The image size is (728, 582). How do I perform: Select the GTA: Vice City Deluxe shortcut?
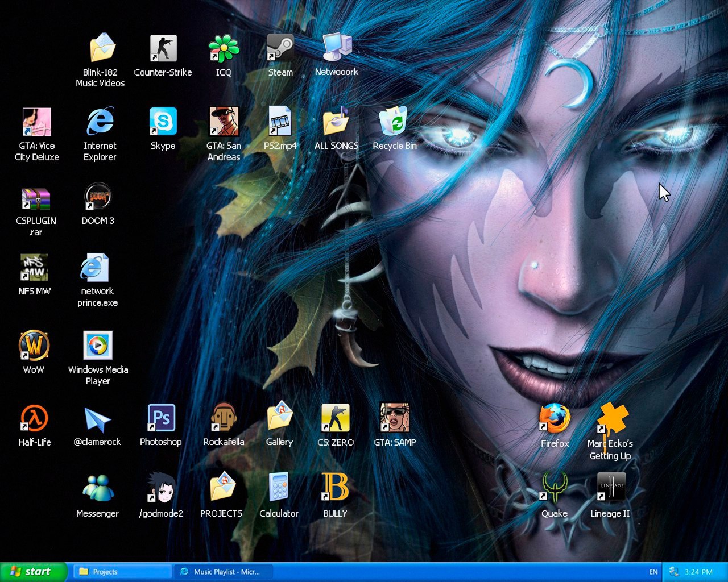coord(37,121)
